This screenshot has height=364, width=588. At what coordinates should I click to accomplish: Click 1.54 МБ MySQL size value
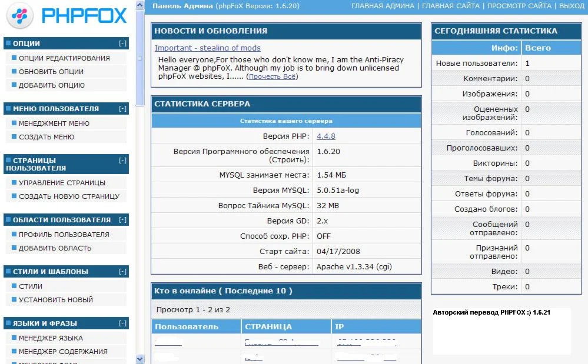click(331, 175)
